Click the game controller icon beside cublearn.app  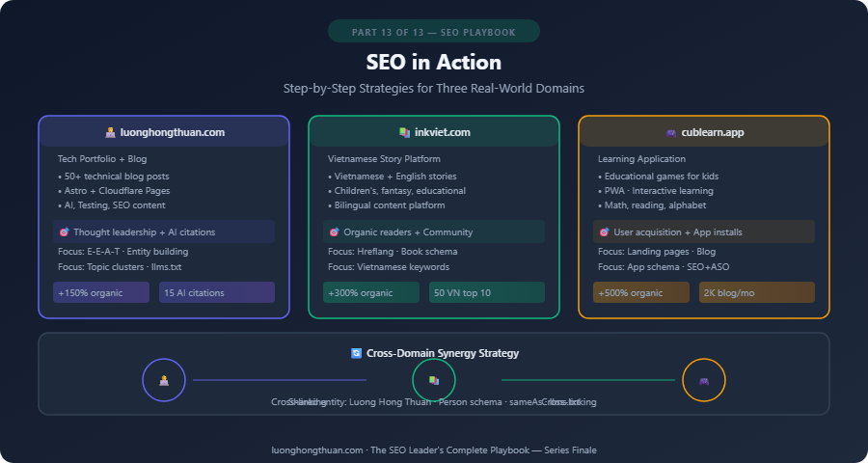click(671, 133)
